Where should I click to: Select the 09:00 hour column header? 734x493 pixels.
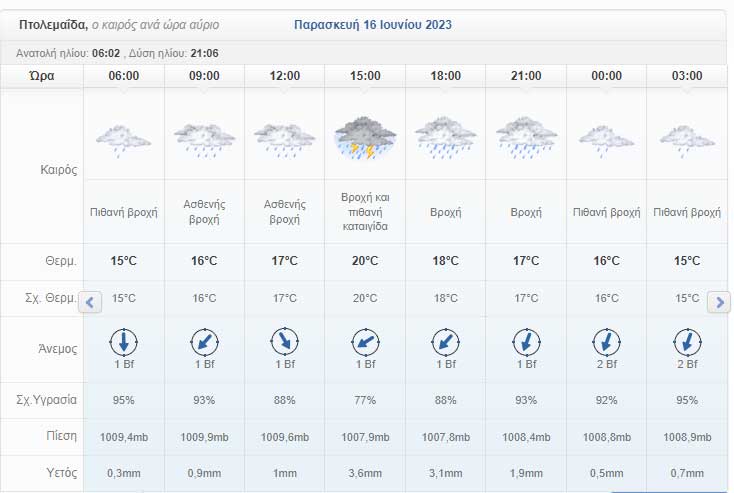204,76
